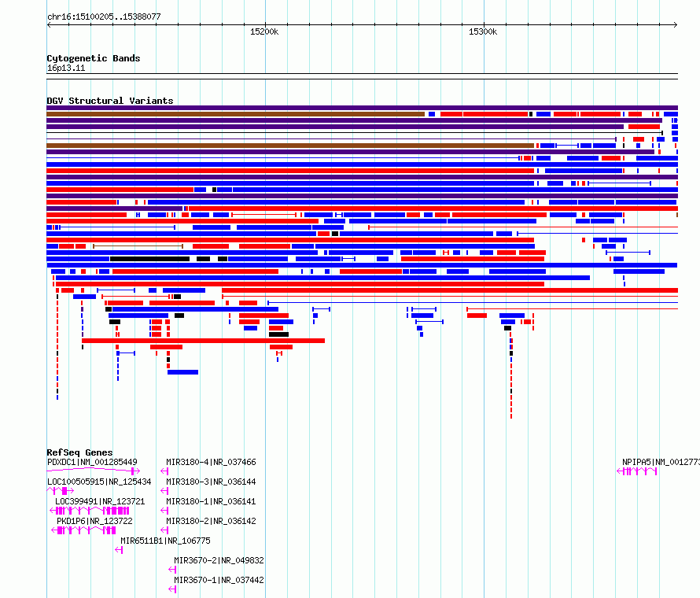Image resolution: width=700 pixels, height=598 pixels.
Task: Select the RefSeq Genes track title
Action: (x=80, y=452)
